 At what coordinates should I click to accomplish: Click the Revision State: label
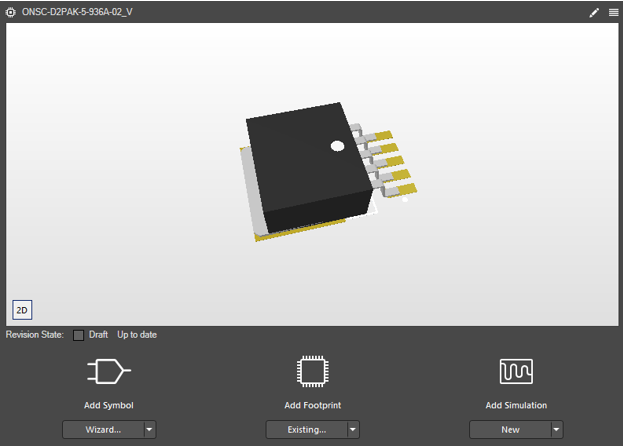tap(35, 335)
